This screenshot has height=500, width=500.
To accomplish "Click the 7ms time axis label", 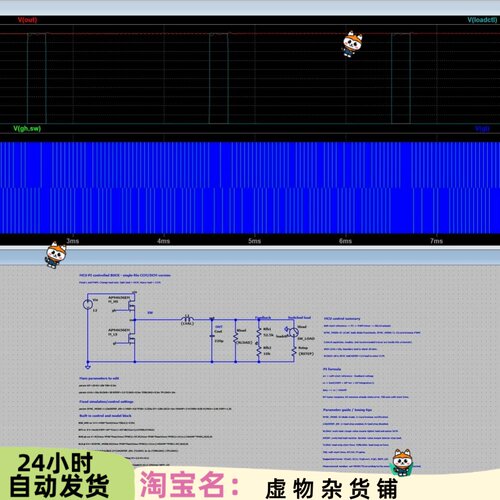I will point(437,241).
